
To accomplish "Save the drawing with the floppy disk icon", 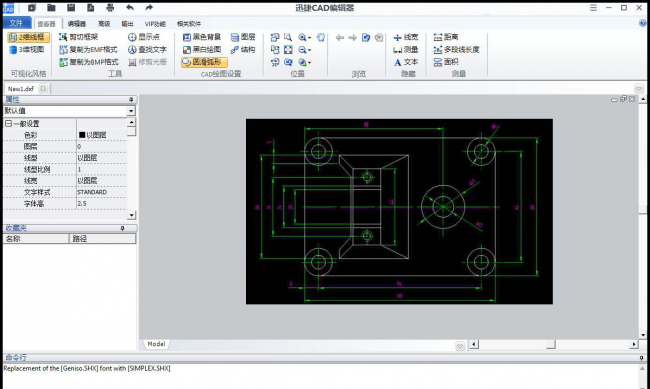I will [x=71, y=7].
